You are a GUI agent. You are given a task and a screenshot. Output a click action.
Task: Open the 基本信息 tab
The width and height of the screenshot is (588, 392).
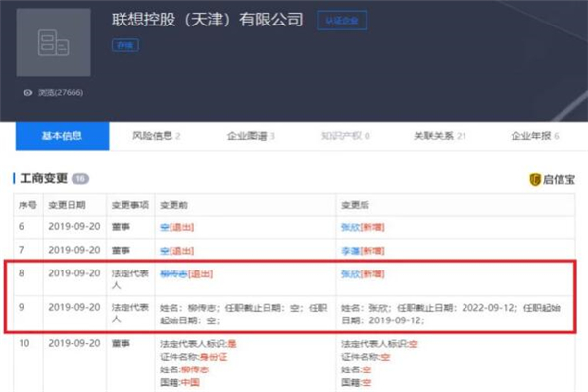coord(63,136)
